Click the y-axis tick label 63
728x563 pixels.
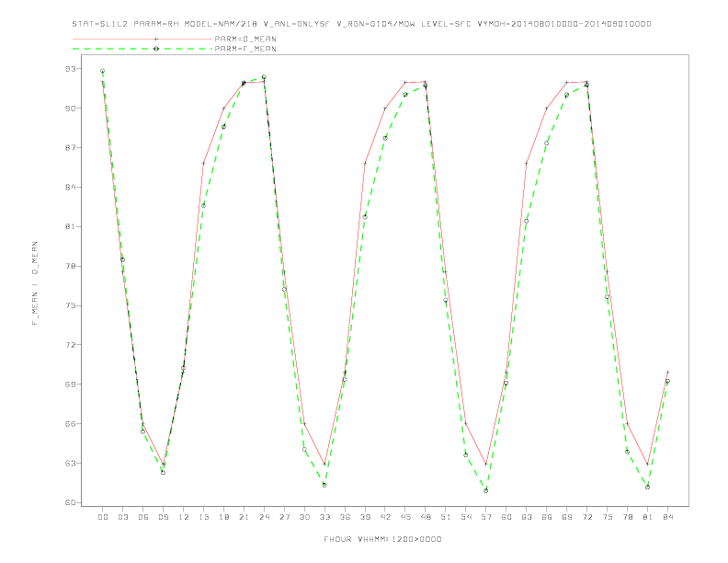(70, 463)
